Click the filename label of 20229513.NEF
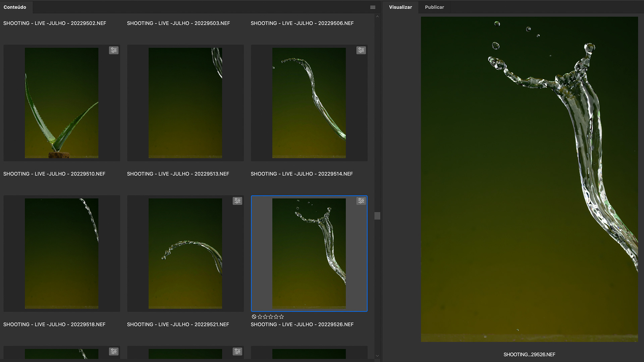This screenshot has width=644, height=362. click(x=178, y=174)
